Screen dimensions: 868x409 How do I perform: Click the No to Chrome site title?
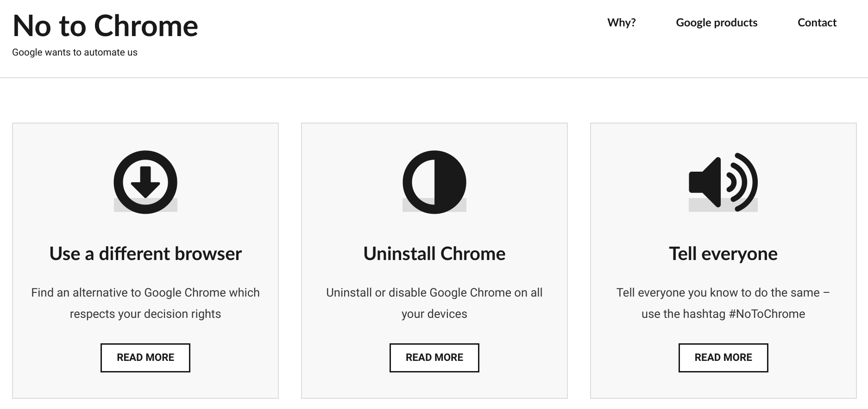point(106,26)
